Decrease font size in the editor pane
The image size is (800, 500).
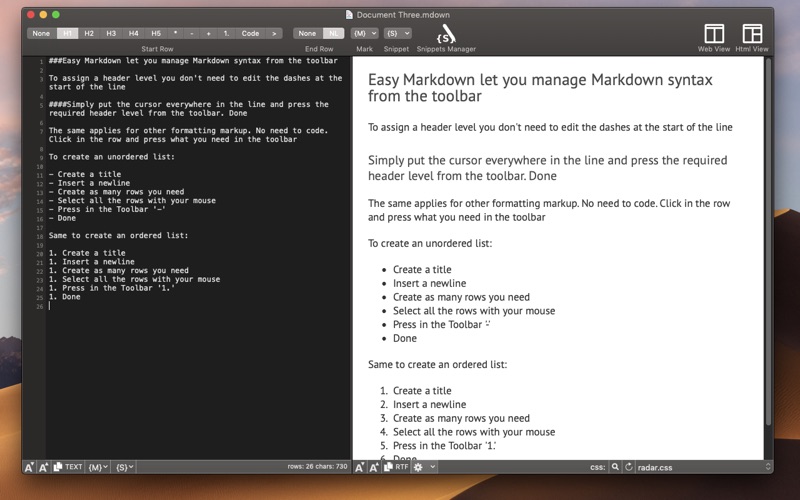(x=29, y=467)
